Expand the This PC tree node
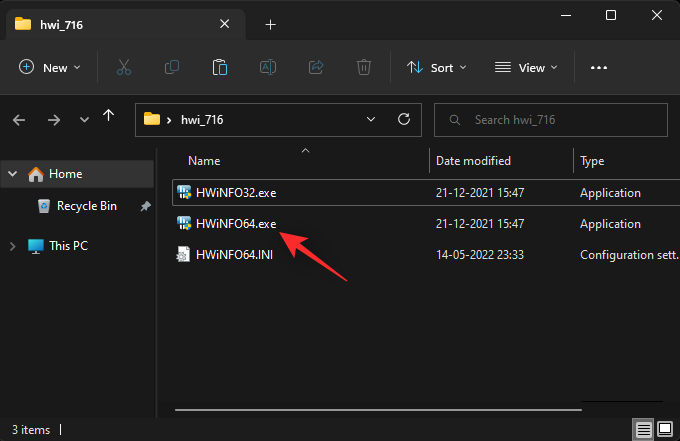 click(x=13, y=246)
